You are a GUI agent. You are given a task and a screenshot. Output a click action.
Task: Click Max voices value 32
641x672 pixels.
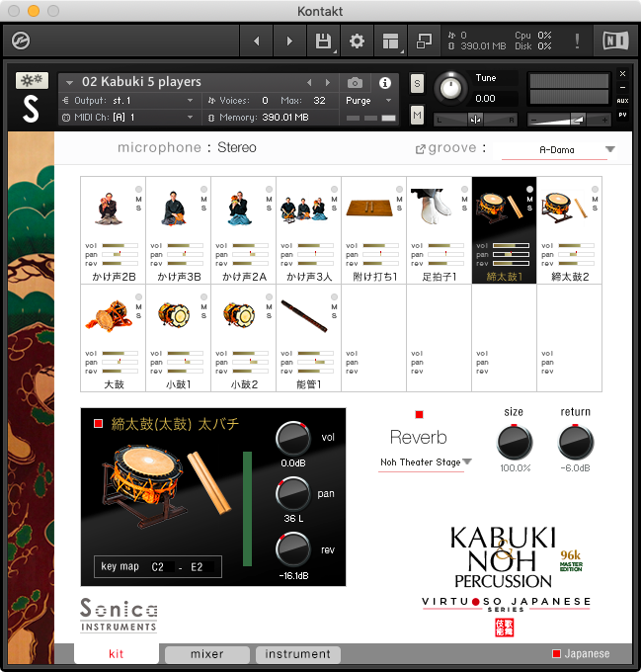(x=319, y=101)
